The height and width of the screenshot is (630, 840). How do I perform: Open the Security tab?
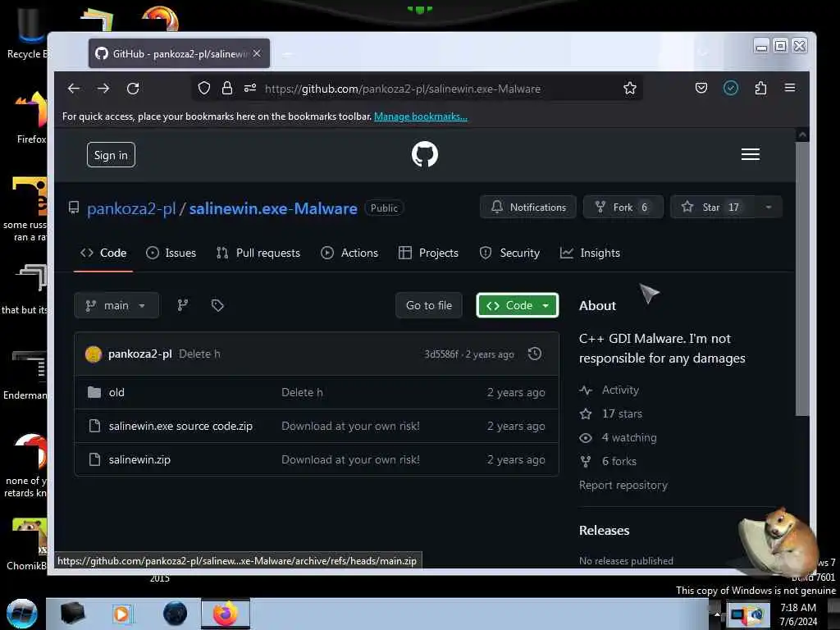[509, 253]
